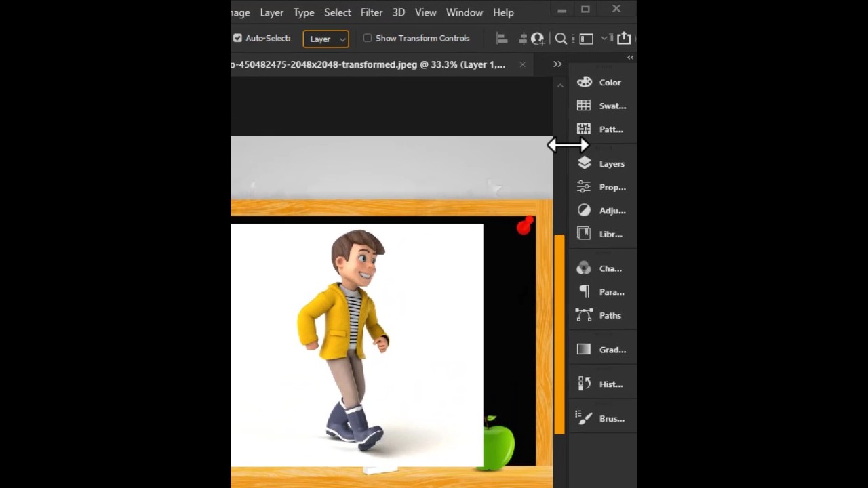The height and width of the screenshot is (488, 868).
Task: Open the Select menu
Action: coord(338,12)
